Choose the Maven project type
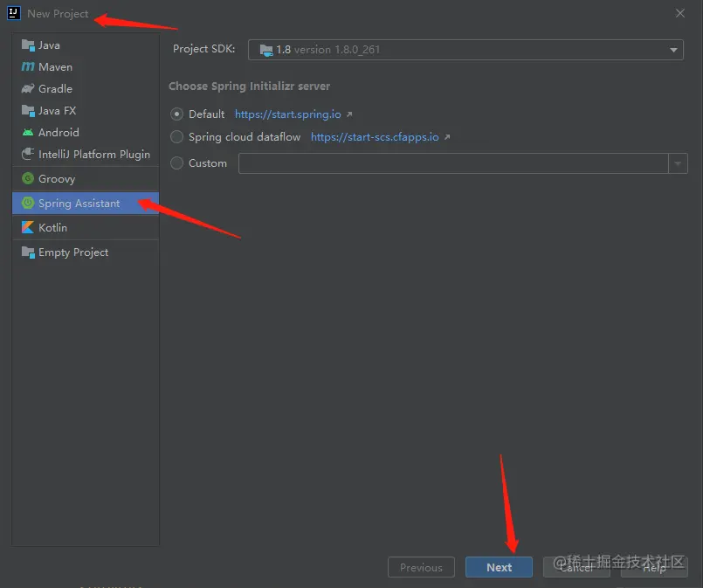This screenshot has height=588, width=703. click(x=86, y=66)
